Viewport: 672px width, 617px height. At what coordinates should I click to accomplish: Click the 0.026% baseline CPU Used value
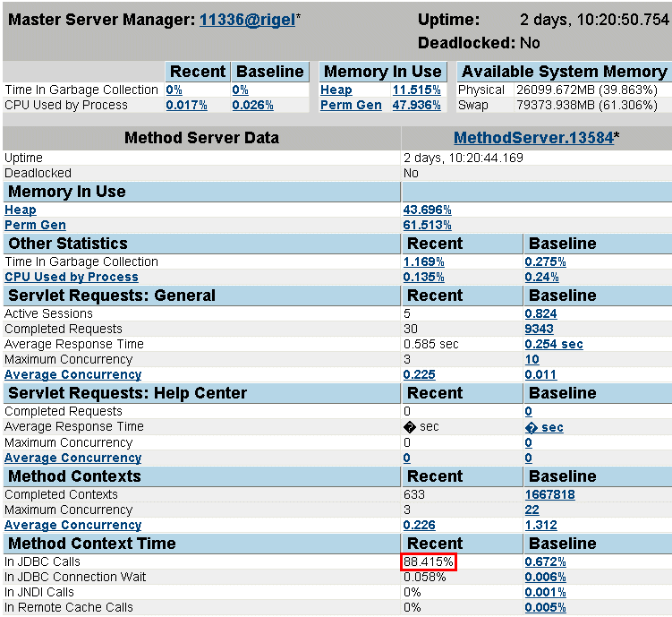253,105
